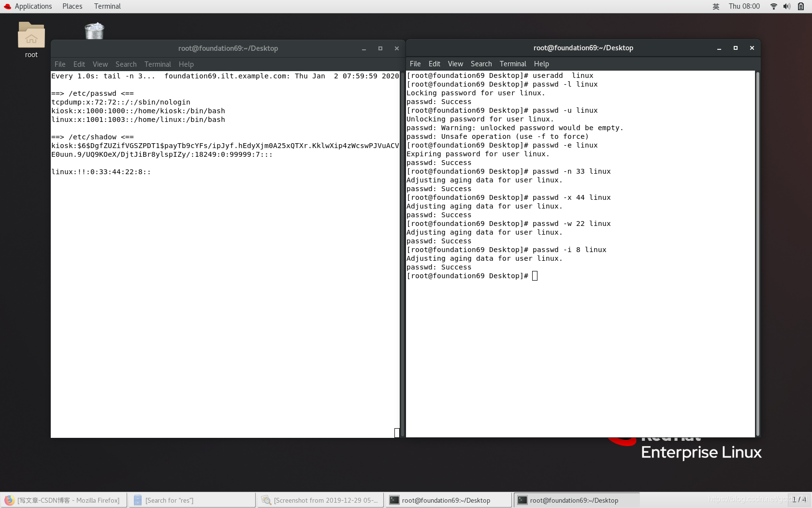Click left terminal title bar text
The image size is (812, 508).
(228, 48)
